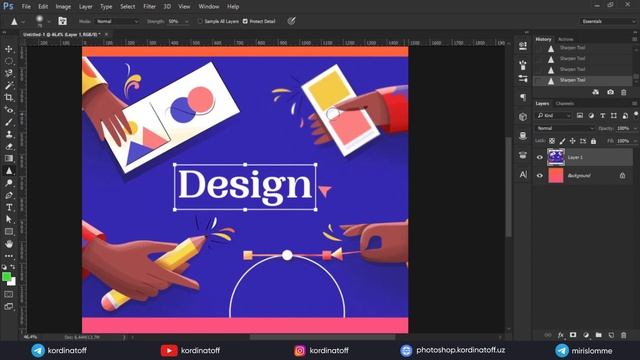This screenshot has width=640, height=360.
Task: Toggle lock image pixels brush icon
Action: (562, 141)
